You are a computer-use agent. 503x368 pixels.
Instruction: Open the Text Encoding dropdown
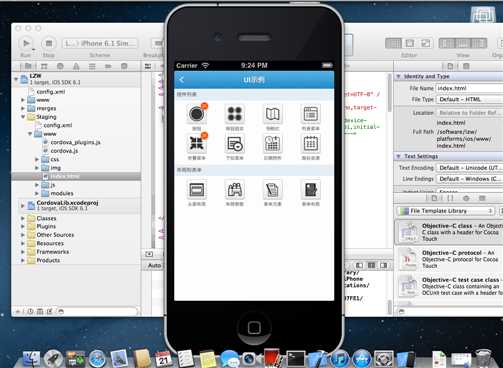(x=469, y=168)
